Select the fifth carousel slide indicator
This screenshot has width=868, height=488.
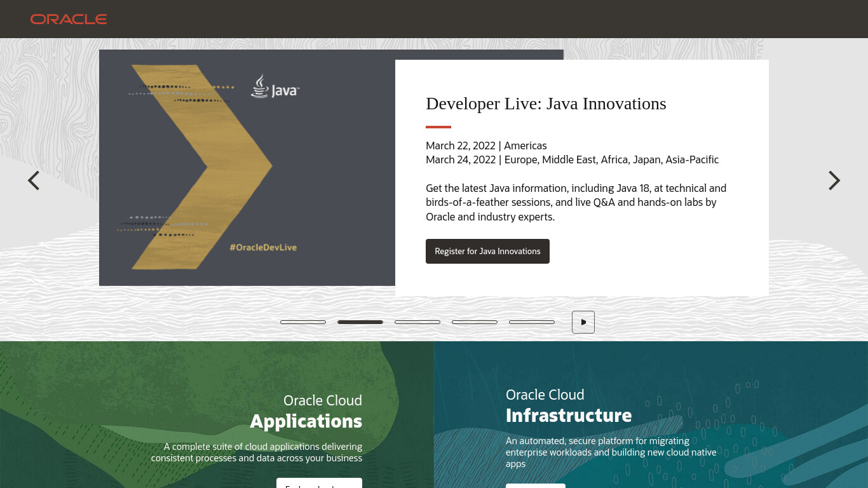pyautogui.click(x=532, y=322)
